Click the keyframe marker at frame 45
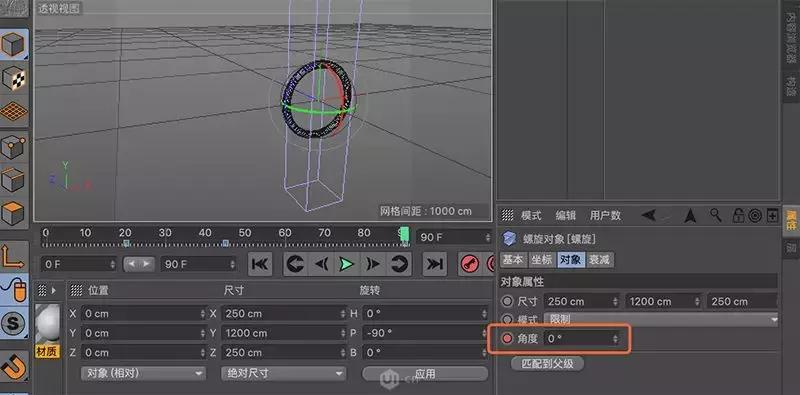 pyautogui.click(x=226, y=243)
